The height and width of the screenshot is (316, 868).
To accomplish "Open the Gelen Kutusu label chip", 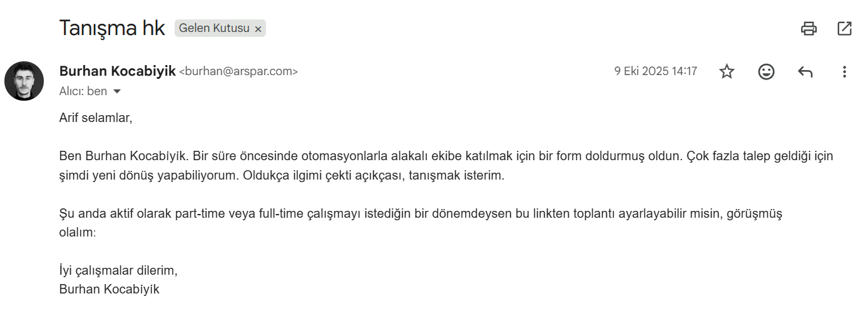I will [214, 28].
